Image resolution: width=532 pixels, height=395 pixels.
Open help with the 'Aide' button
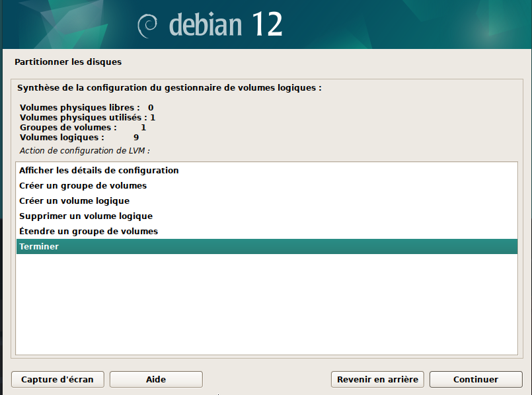pos(156,379)
